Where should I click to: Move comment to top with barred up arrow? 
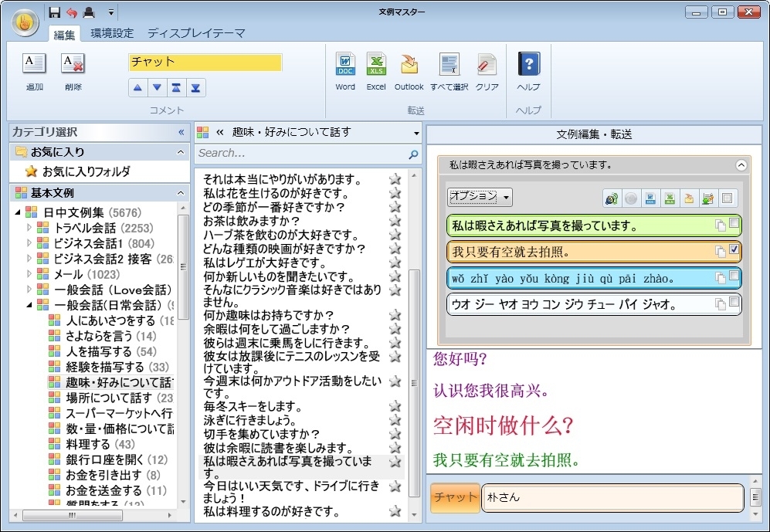[x=176, y=88]
